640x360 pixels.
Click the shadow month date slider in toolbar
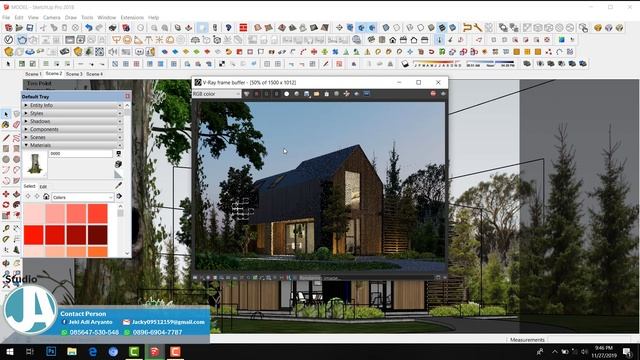[x=438, y=64]
